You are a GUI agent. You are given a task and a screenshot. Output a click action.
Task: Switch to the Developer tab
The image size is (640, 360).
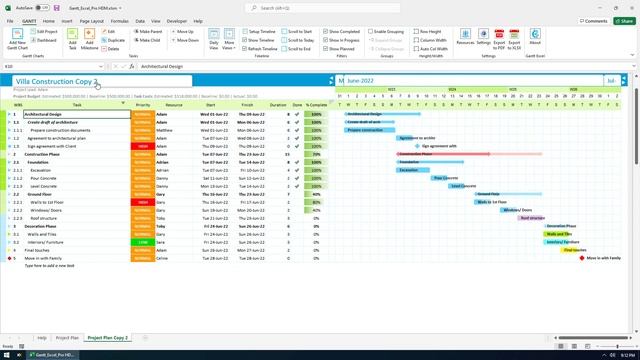point(177,21)
